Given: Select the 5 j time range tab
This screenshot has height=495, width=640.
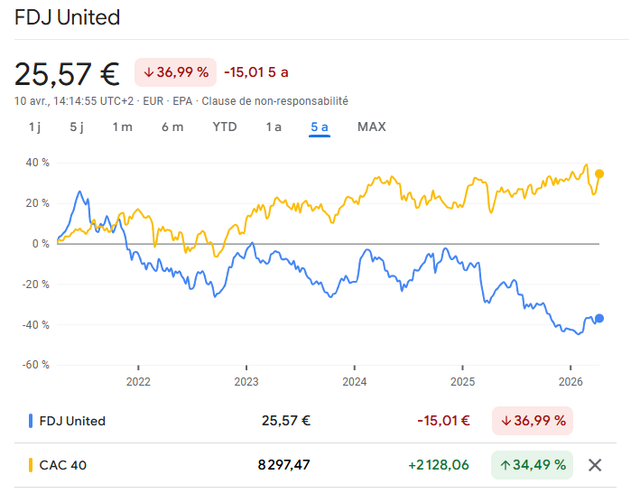Looking at the screenshot, I should point(76,127).
